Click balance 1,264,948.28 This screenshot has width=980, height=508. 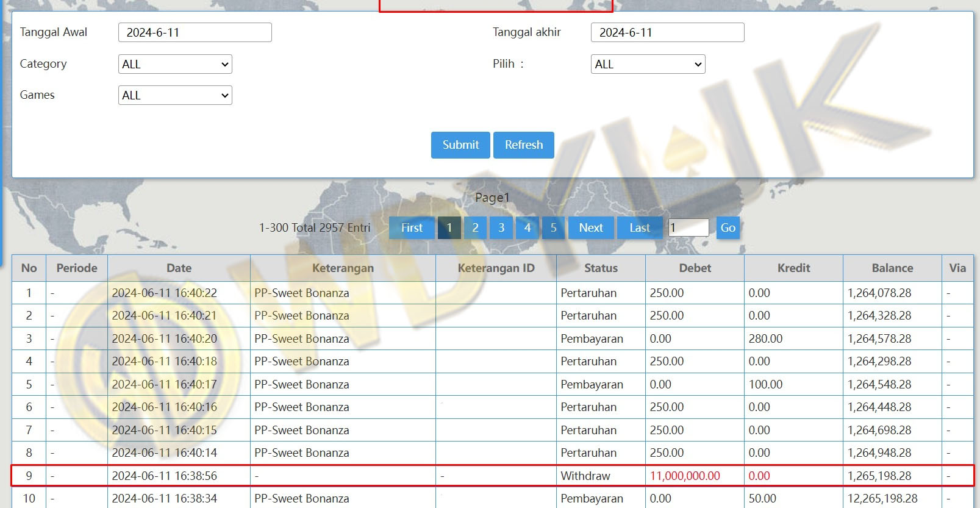click(x=879, y=453)
